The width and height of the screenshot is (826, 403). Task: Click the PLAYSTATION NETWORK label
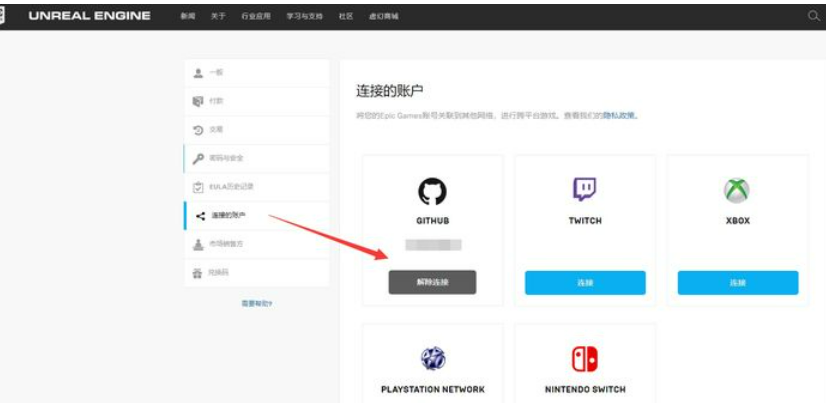click(432, 390)
